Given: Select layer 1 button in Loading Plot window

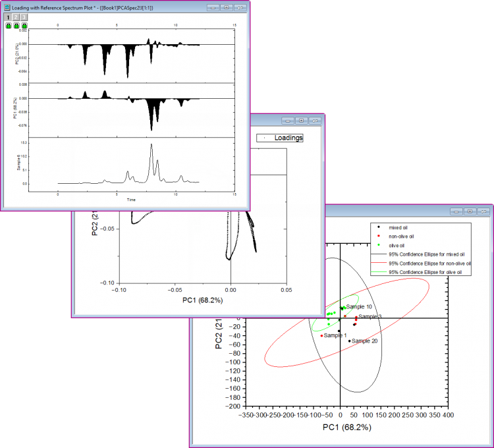Looking at the screenshot, I should 8,17.
